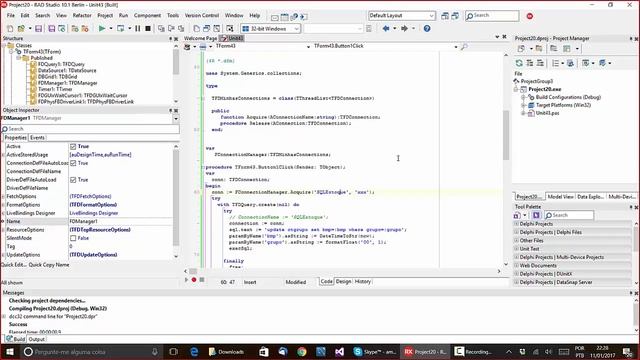The image size is (640, 360).
Task: Open the TForm43.Button1Click method dropdown
Action: click(456, 47)
